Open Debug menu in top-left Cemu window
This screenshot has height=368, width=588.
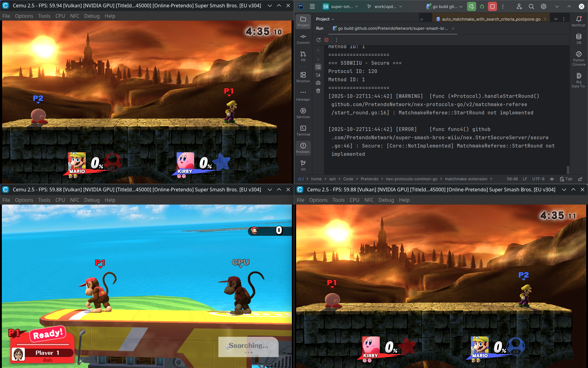pos(92,16)
